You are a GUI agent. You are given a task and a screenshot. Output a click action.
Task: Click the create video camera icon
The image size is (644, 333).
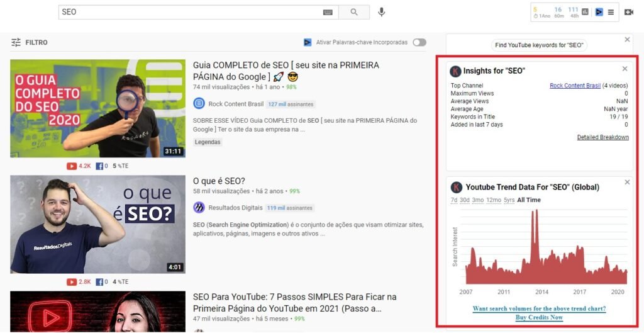[628, 12]
